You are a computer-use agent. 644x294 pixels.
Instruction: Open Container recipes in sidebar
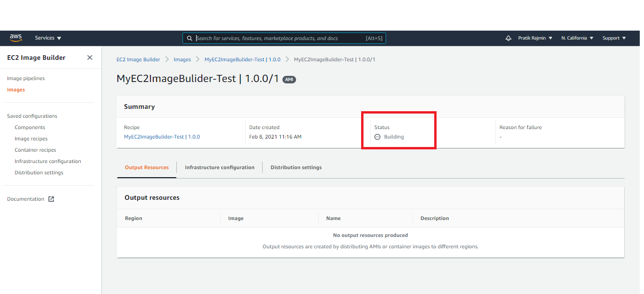[35, 150]
